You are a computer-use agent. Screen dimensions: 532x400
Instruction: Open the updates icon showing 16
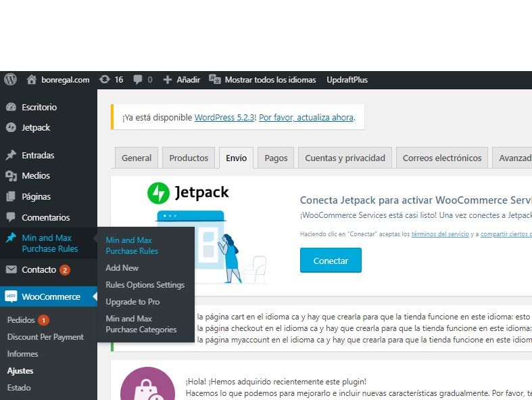coord(105,79)
